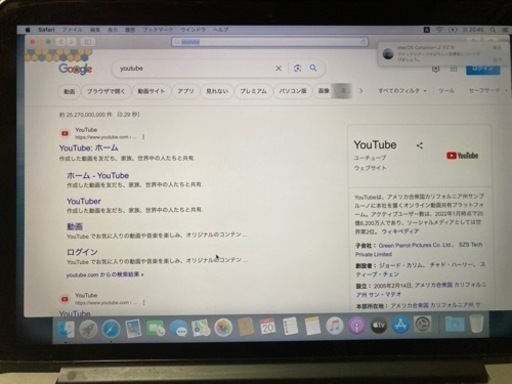This screenshot has width=512, height=384.
Task: Reload the page from address bar
Action: [363, 42]
